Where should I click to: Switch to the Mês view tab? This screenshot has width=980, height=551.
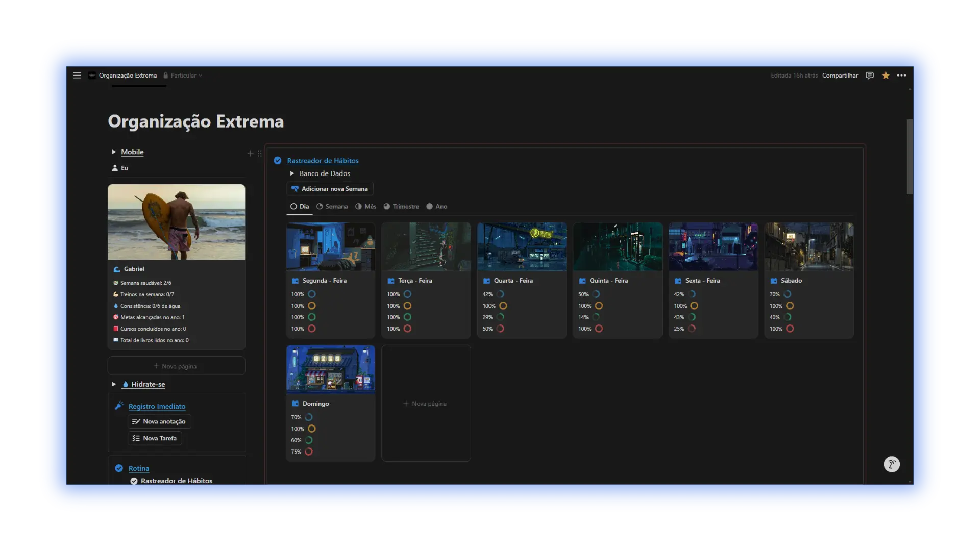(365, 207)
